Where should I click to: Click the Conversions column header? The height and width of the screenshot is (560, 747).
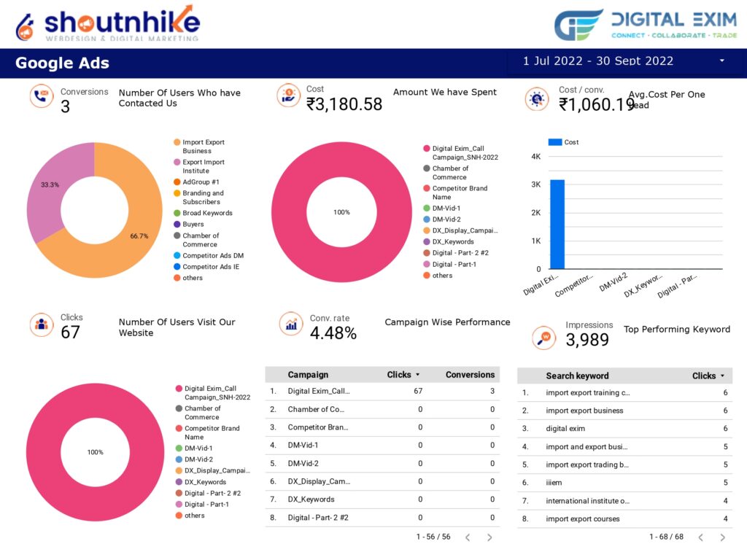[x=470, y=375]
